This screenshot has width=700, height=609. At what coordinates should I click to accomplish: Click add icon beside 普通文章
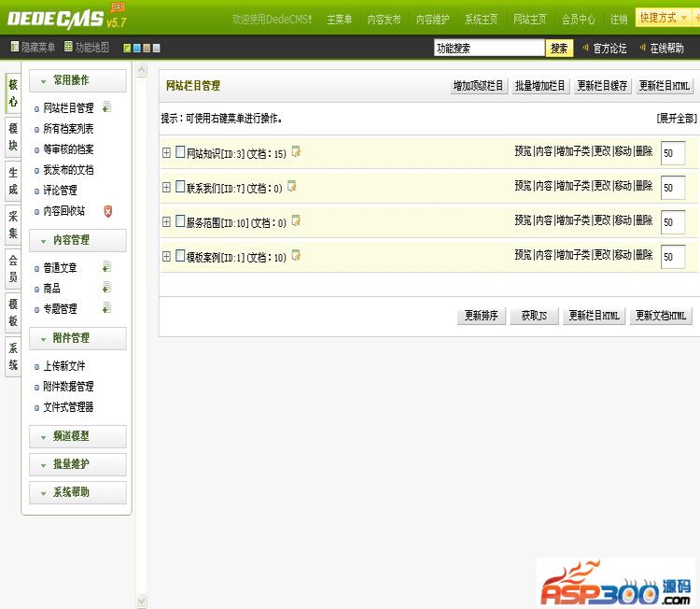click(x=106, y=267)
